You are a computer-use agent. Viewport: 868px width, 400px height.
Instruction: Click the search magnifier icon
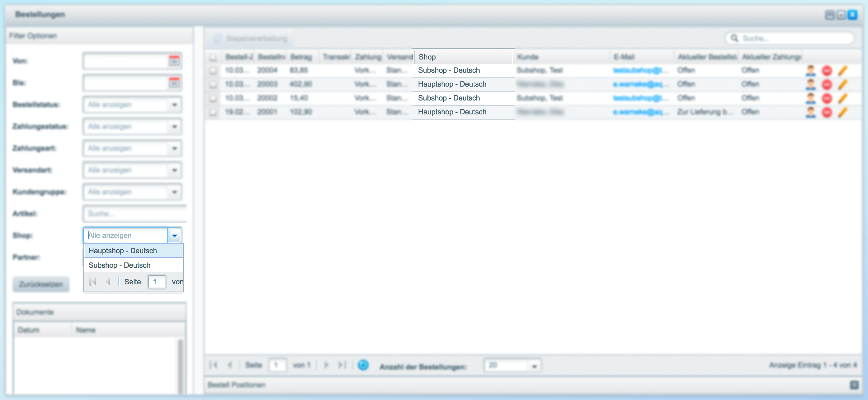coord(735,38)
